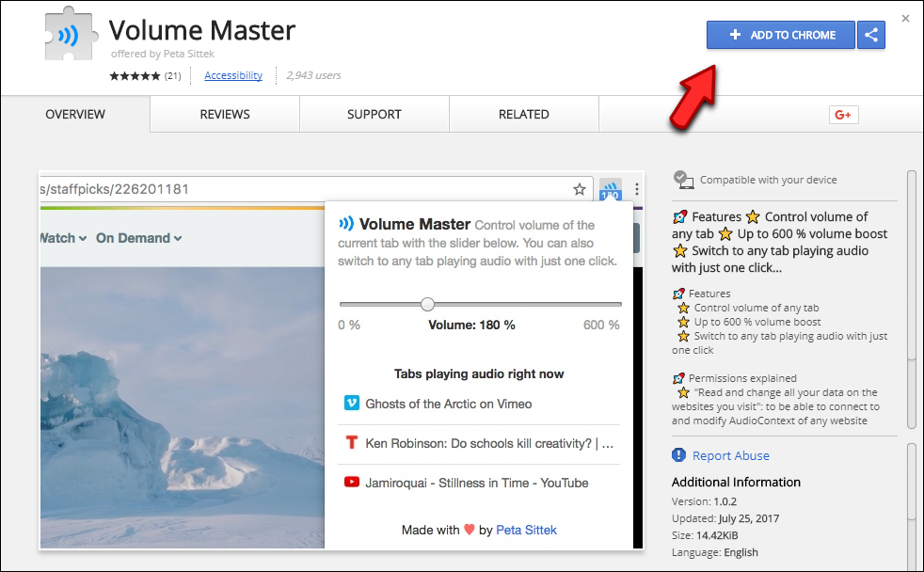Image resolution: width=924 pixels, height=572 pixels.
Task: Click the Version: 1.0.2 text
Action: (704, 501)
